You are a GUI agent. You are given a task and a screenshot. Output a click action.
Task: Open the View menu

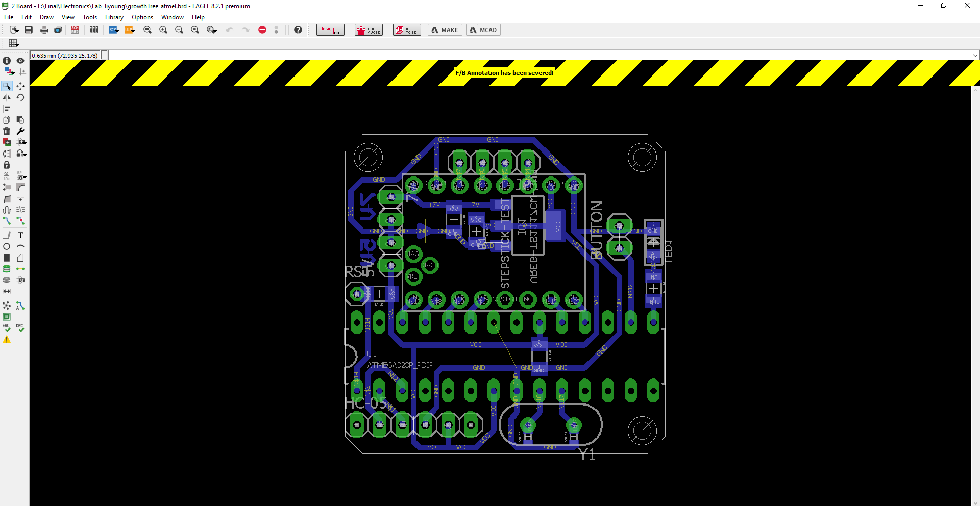(x=68, y=17)
